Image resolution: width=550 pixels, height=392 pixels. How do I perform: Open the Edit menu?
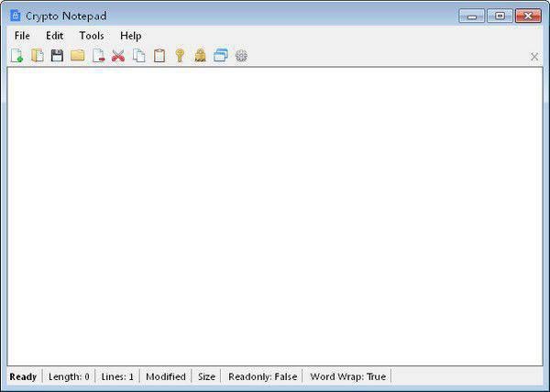(54, 36)
